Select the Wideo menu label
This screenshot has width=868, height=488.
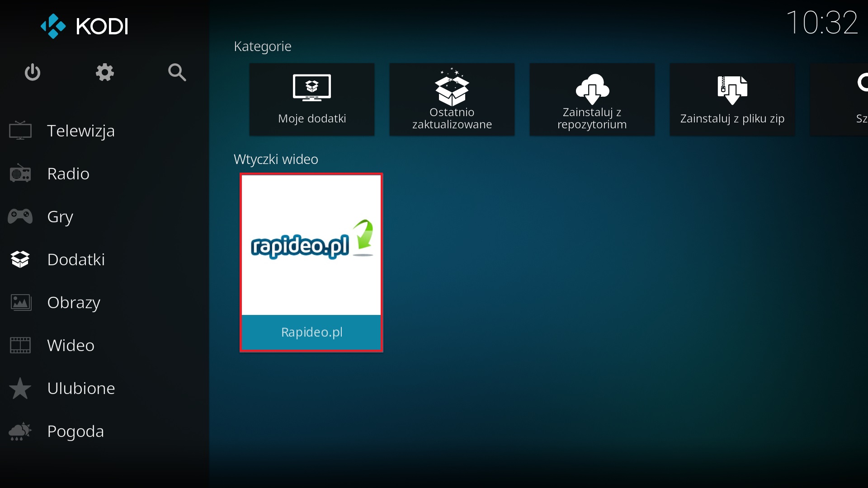[x=71, y=345]
